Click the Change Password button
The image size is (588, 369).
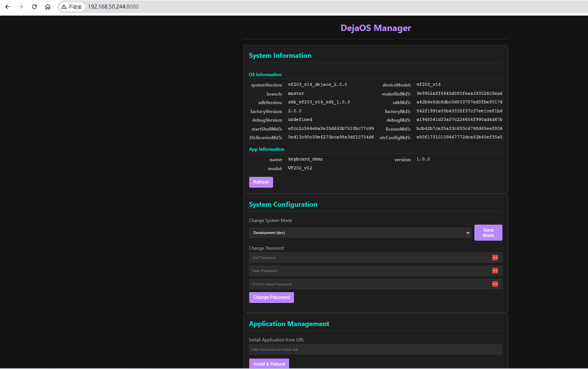272,297
